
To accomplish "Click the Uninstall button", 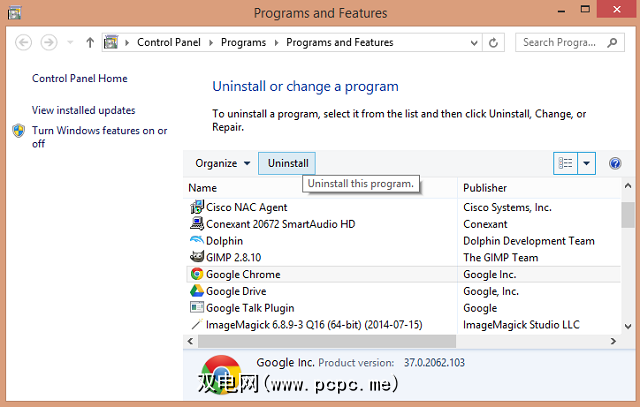I will click(x=287, y=163).
